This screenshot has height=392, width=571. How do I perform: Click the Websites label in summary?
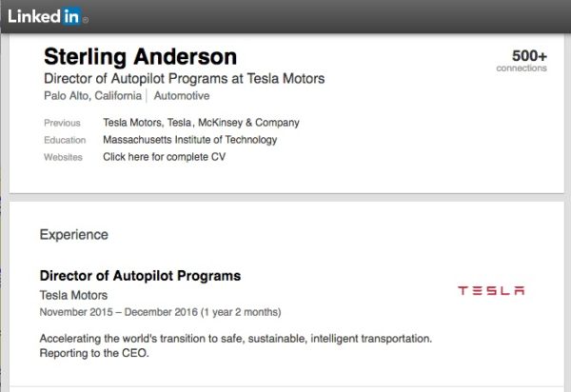point(63,157)
